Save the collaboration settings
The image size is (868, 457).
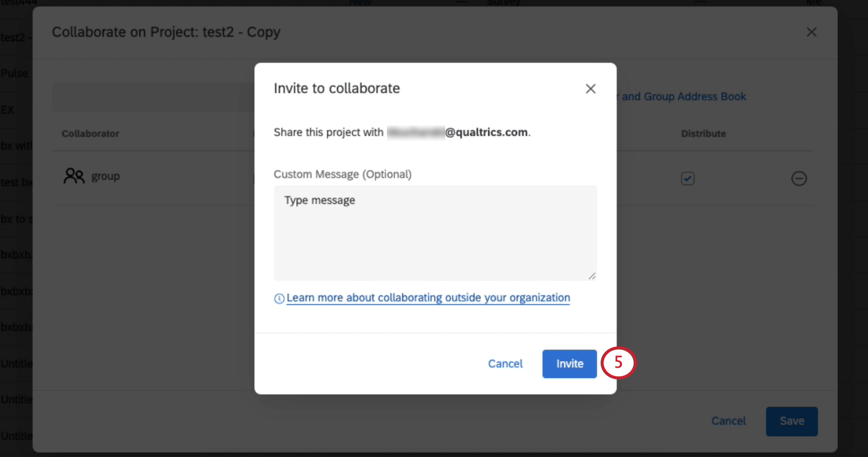pyautogui.click(x=791, y=421)
